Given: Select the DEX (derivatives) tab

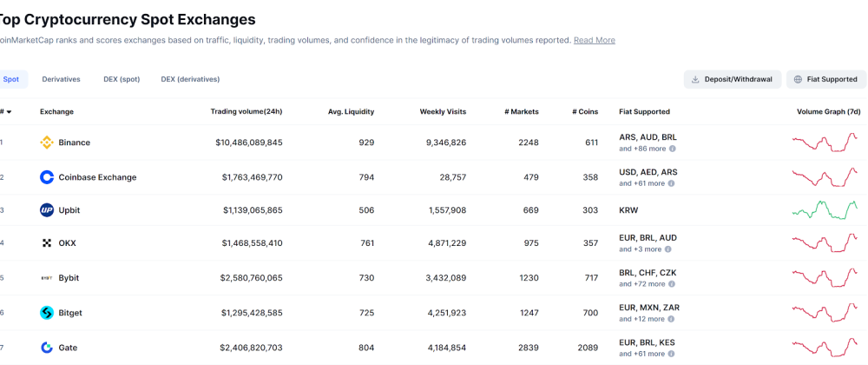Looking at the screenshot, I should click(190, 79).
